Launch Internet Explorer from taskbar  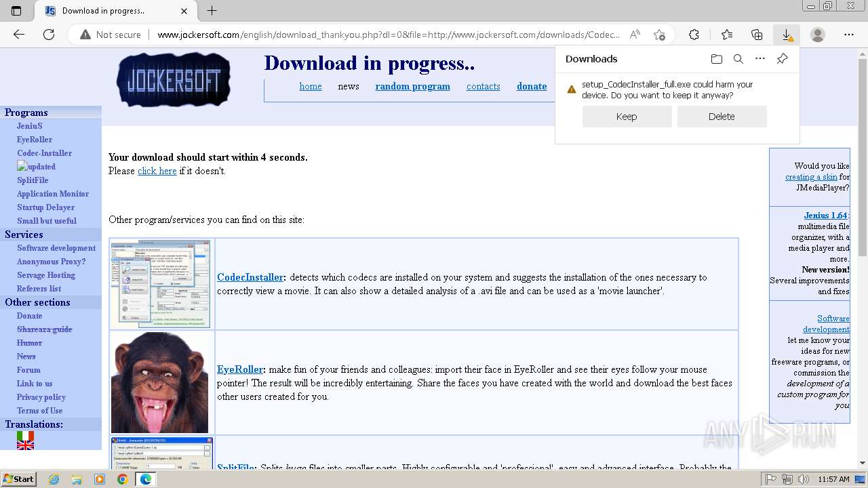(x=54, y=479)
